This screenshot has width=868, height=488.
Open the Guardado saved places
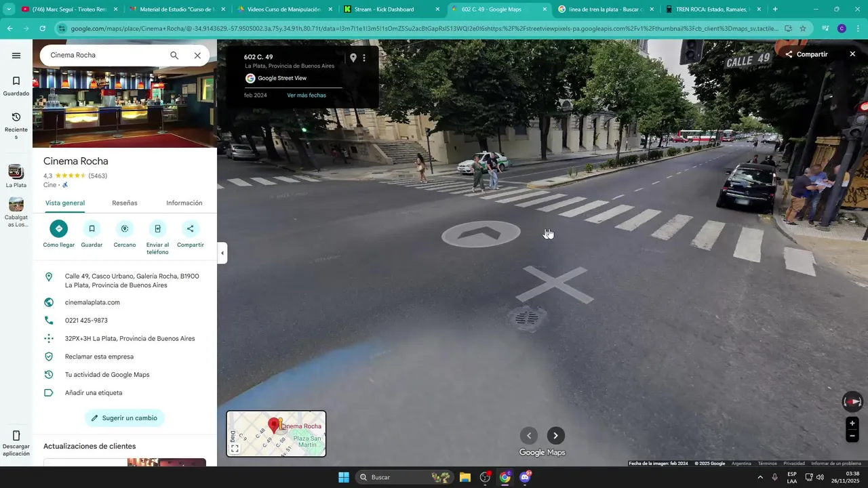(16, 86)
